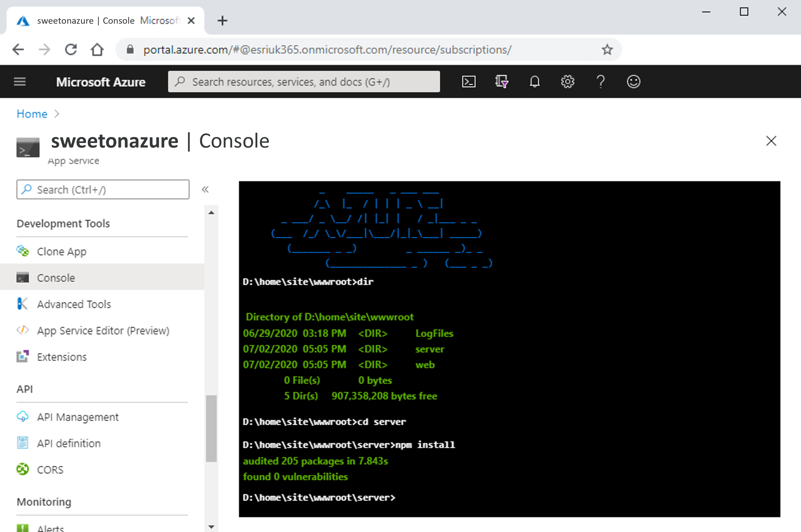Open App Service Editor (Preview)

pos(102,331)
